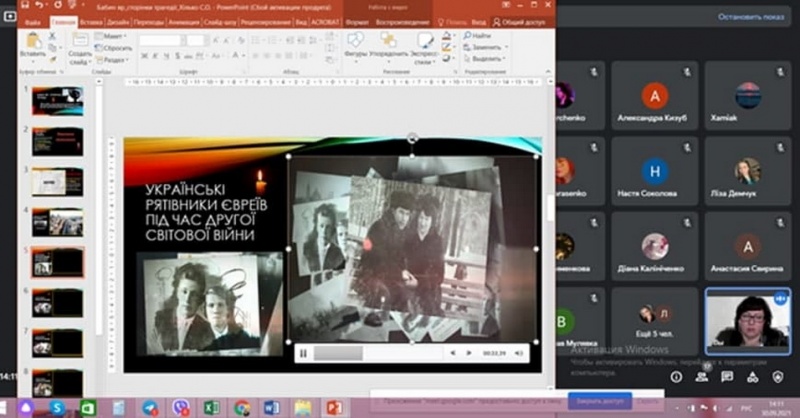Image resolution: width=800 pixels, height=418 pixels.
Task: Pause the video using the pause button
Action: (x=303, y=353)
